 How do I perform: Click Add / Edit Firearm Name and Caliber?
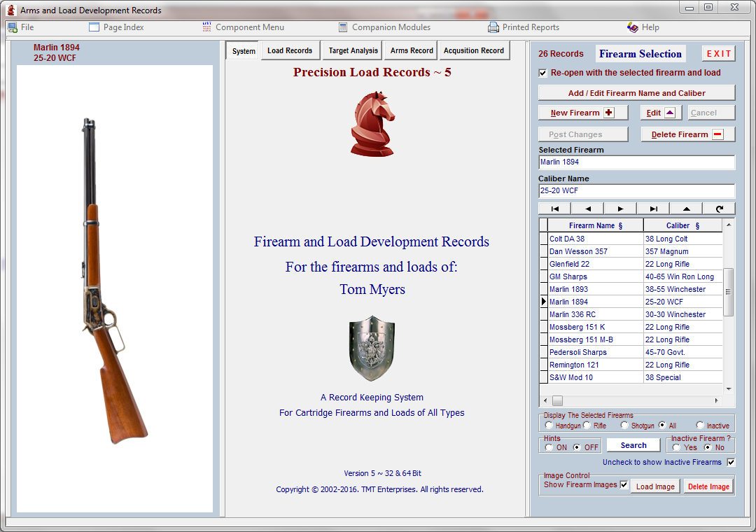tap(636, 93)
